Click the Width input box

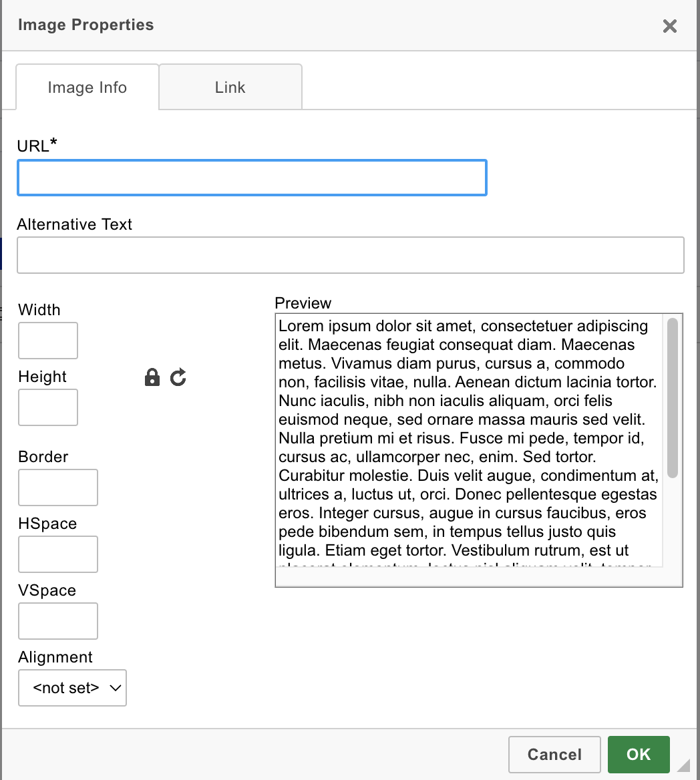(47, 341)
